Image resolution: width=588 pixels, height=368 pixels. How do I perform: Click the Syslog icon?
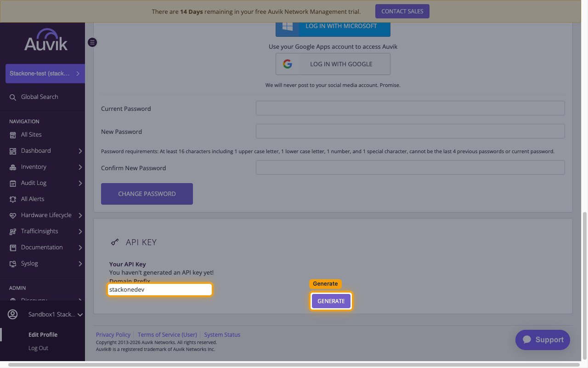point(13,264)
